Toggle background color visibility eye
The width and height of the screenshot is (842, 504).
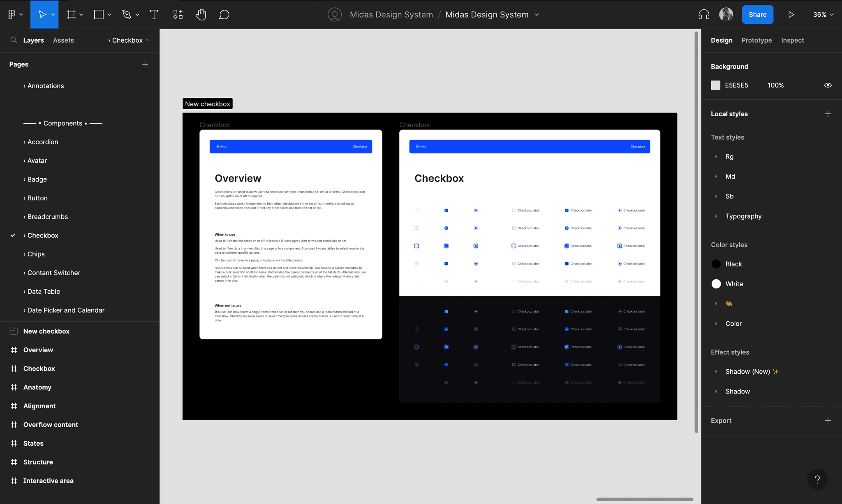pos(828,85)
